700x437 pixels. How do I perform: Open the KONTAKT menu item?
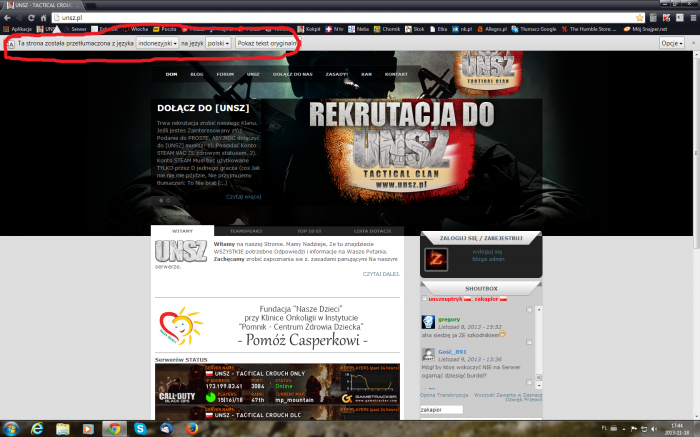[396, 74]
